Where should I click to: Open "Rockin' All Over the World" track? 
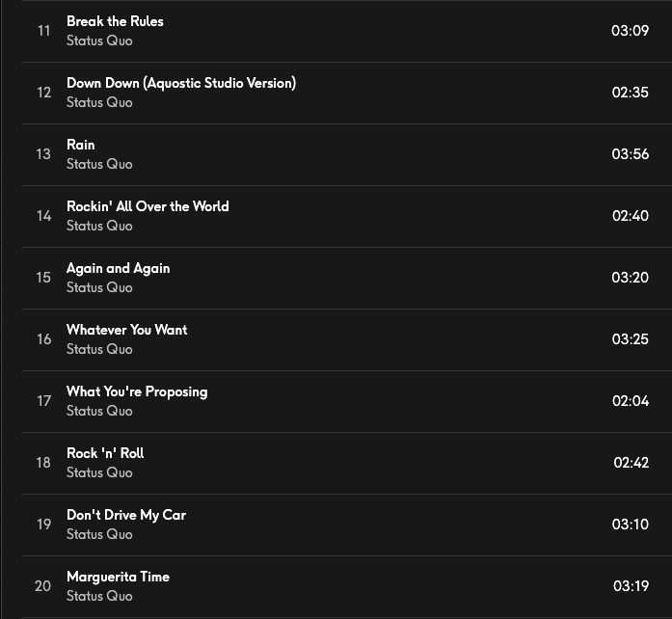(x=148, y=206)
